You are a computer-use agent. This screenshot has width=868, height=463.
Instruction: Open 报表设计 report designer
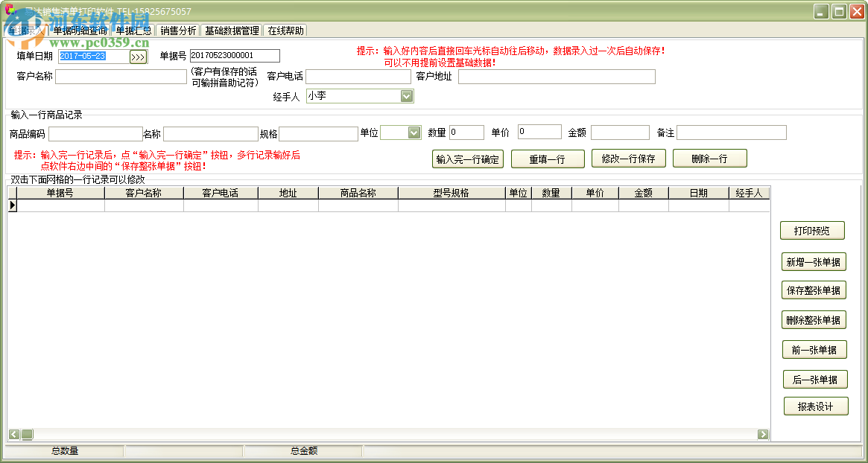pos(816,406)
